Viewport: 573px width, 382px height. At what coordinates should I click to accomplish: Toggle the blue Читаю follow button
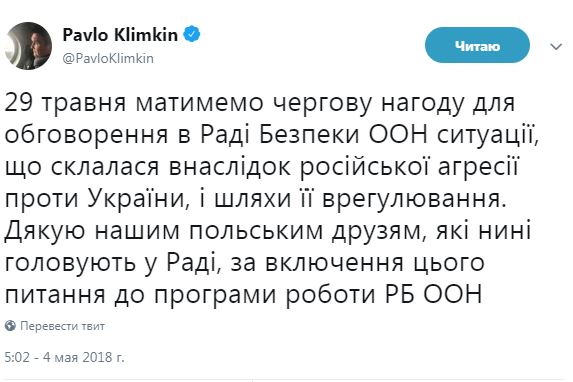click(x=477, y=45)
